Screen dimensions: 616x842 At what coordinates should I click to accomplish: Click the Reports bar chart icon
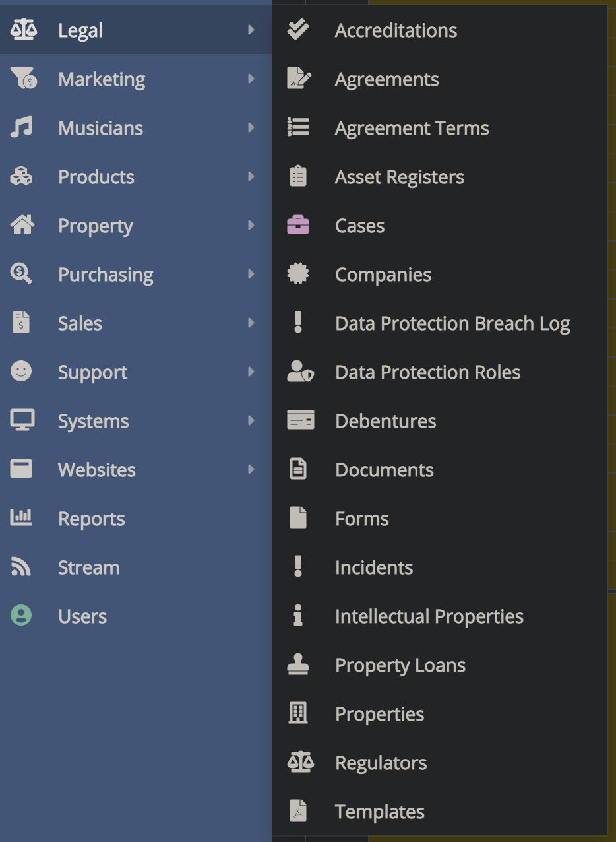21,519
